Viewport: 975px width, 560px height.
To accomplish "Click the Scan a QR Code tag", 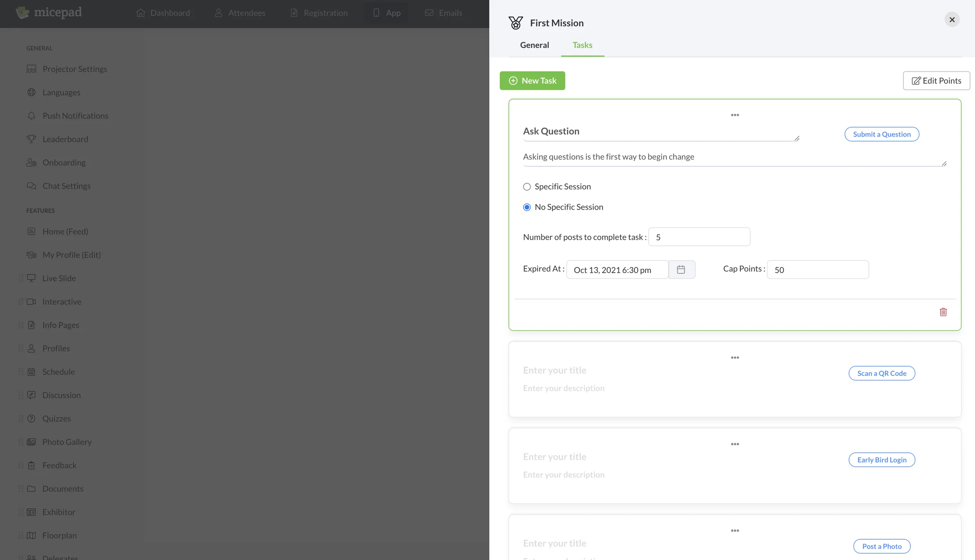I will click(x=882, y=373).
